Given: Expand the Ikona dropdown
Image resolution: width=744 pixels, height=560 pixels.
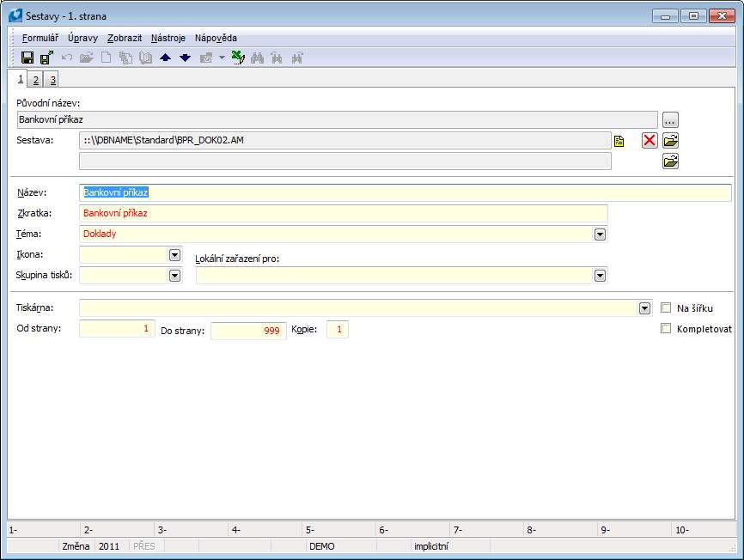Looking at the screenshot, I should (x=174, y=254).
